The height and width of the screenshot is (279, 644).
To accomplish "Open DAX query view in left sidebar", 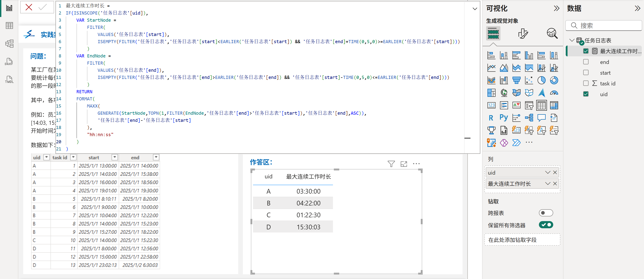I will (x=9, y=62).
